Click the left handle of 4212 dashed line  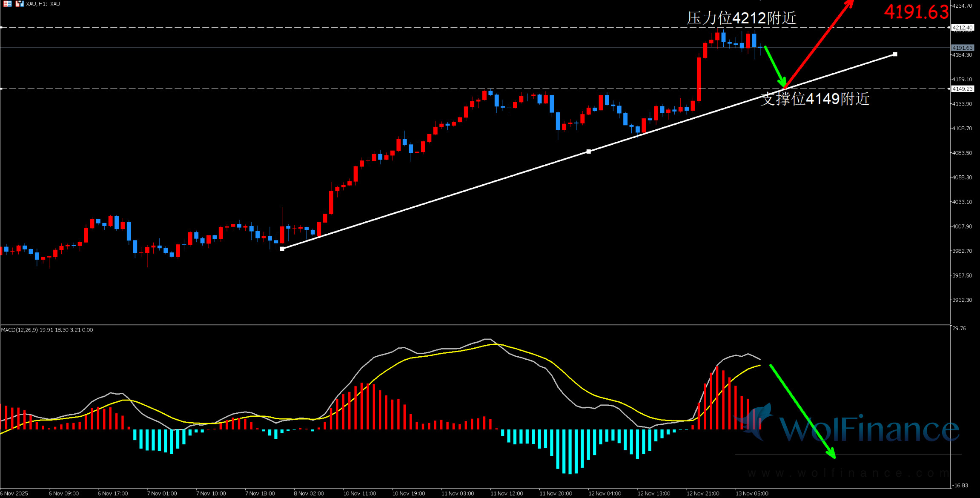click(x=2, y=27)
